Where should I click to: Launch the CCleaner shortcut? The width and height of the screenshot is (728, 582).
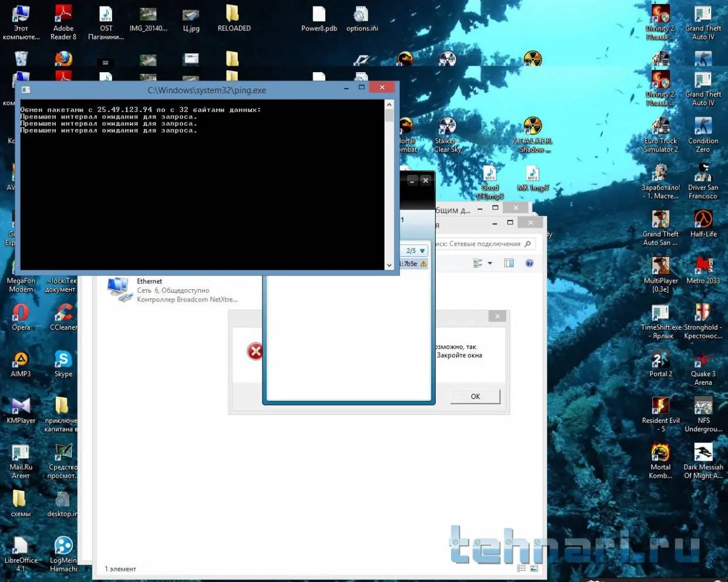pyautogui.click(x=63, y=317)
